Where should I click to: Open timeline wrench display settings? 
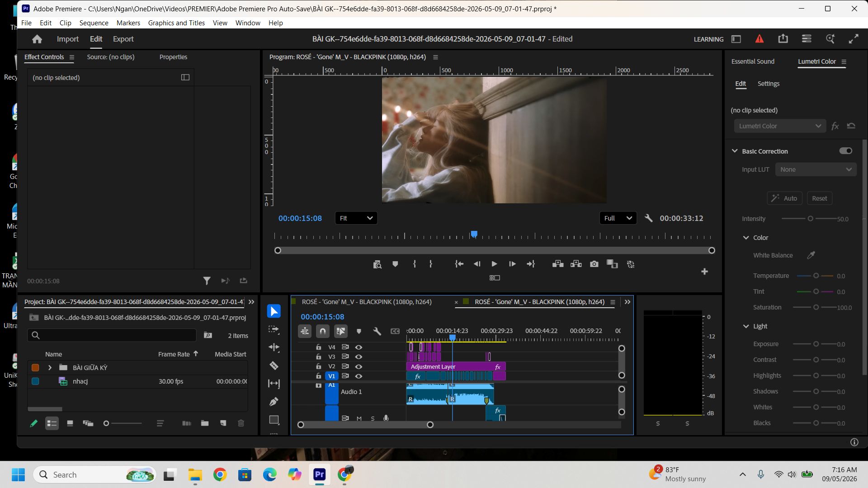coord(377,331)
